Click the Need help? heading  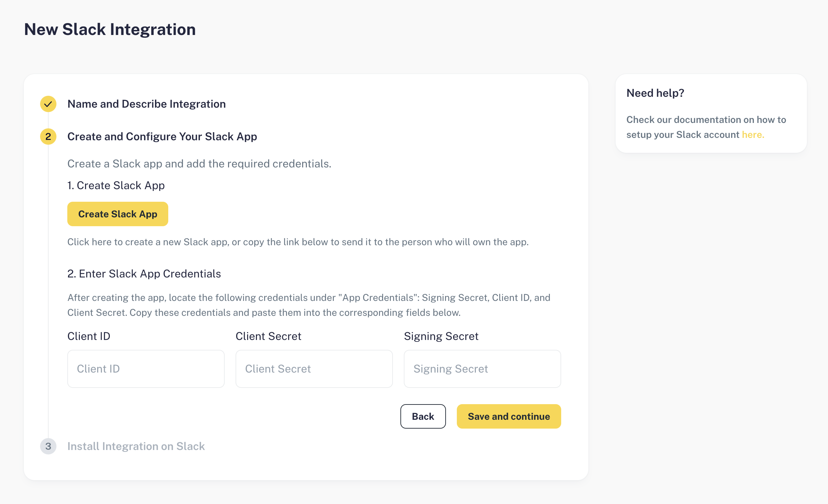(x=655, y=93)
